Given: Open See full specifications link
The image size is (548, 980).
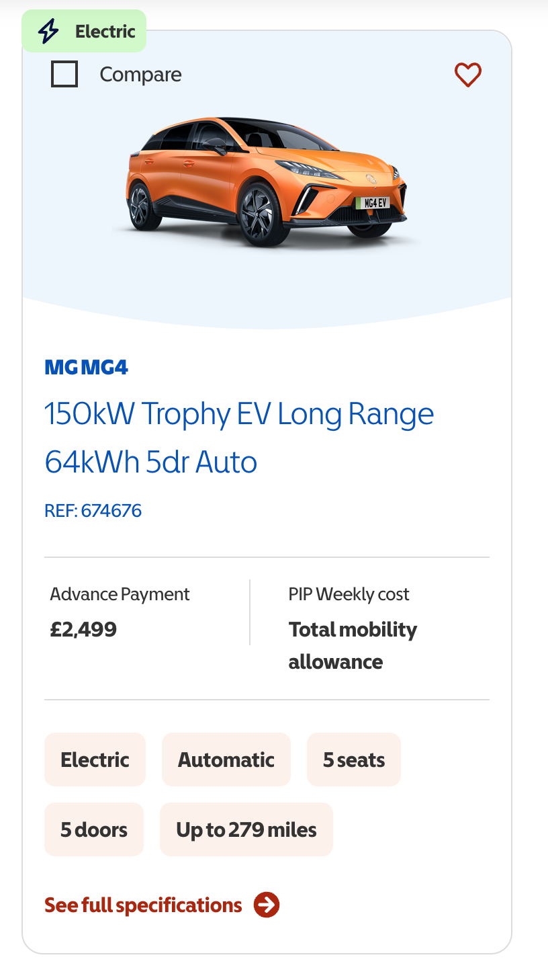Looking at the screenshot, I should [x=143, y=905].
